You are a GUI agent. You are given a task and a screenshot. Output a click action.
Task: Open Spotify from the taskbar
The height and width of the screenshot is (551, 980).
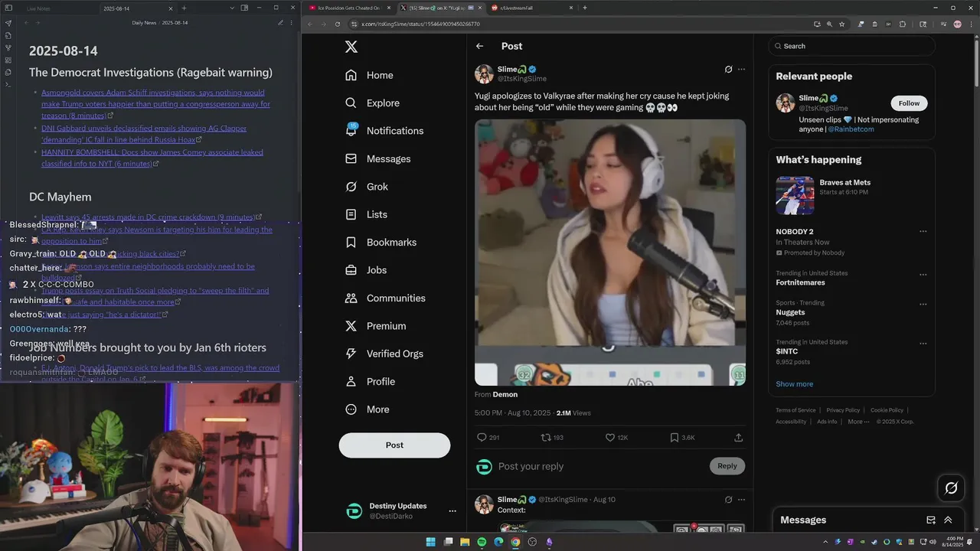coord(482,542)
